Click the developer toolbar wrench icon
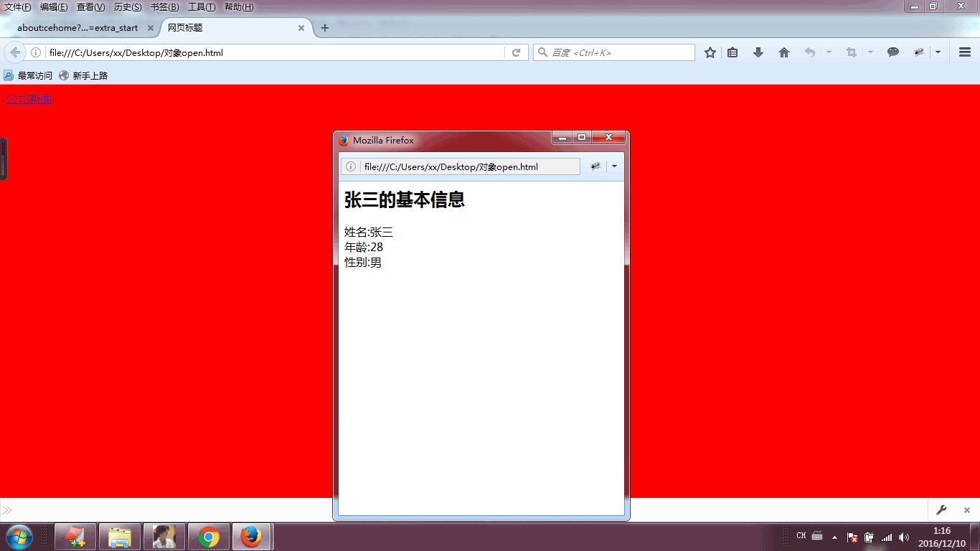Screen dimensions: 980x551 941,510
